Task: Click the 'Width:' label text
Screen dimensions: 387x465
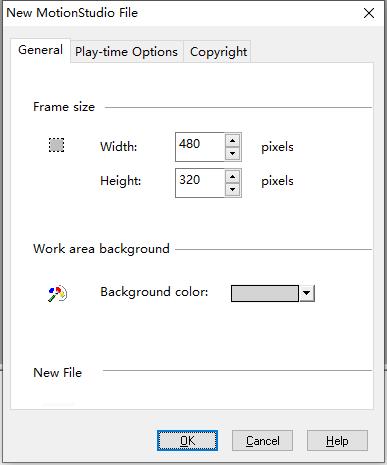Action: 119,147
